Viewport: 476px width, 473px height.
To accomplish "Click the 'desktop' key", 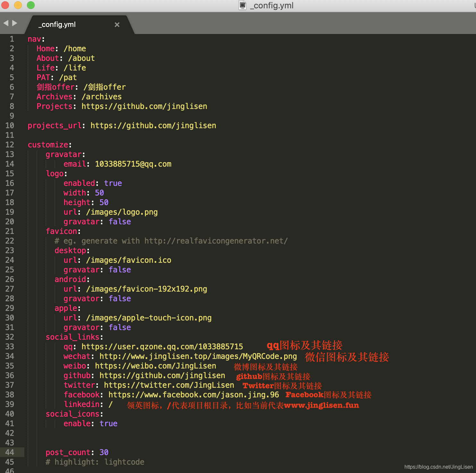I will [x=70, y=251].
